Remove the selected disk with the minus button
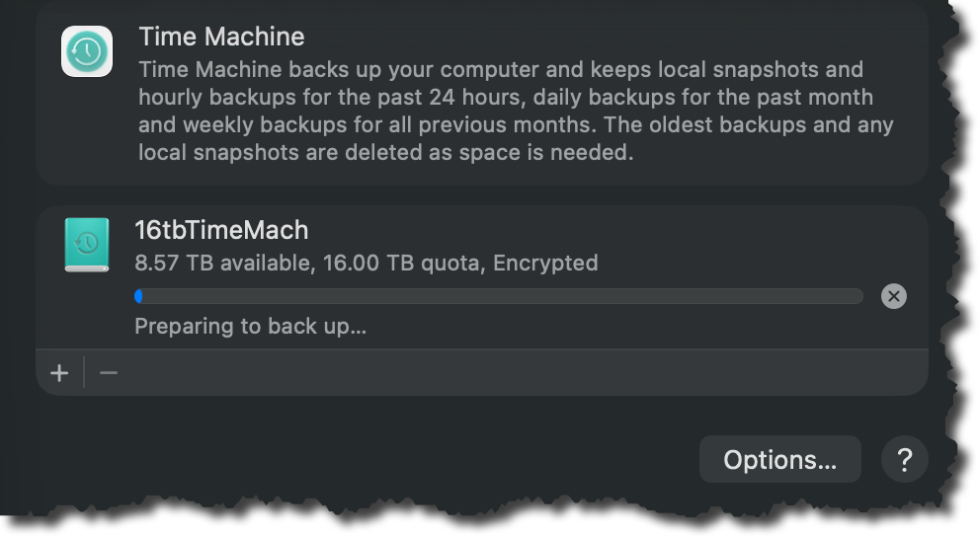The width and height of the screenshot is (980, 537). coord(109,373)
